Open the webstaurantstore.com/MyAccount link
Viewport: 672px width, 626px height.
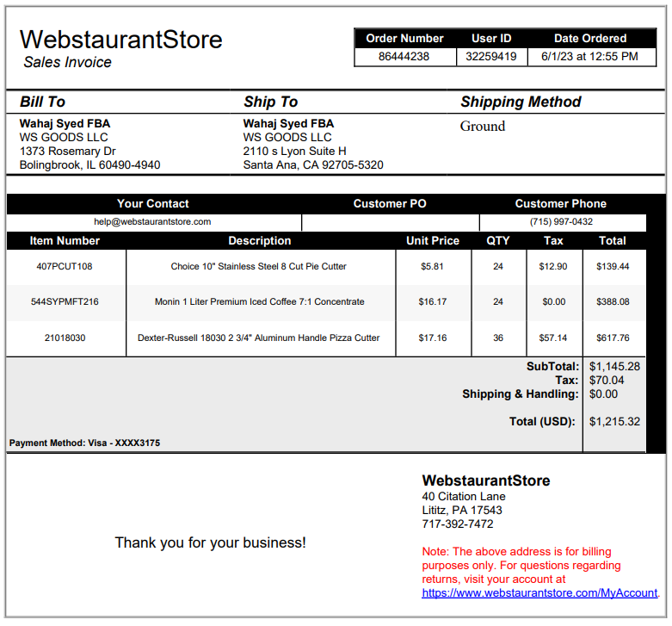click(539, 593)
